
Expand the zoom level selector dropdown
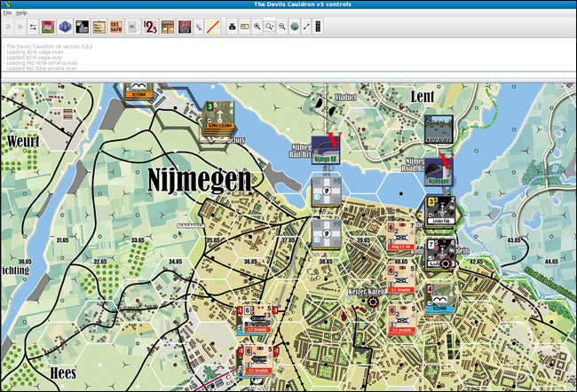(270, 27)
